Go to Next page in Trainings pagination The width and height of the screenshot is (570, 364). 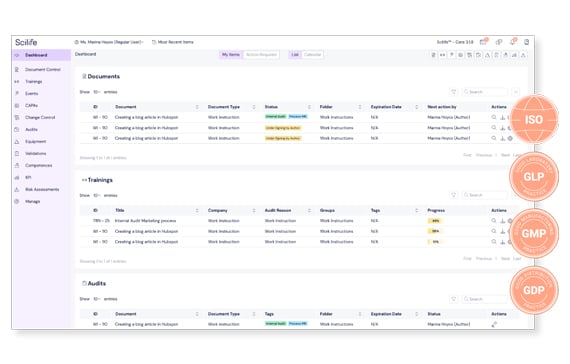[x=505, y=259]
